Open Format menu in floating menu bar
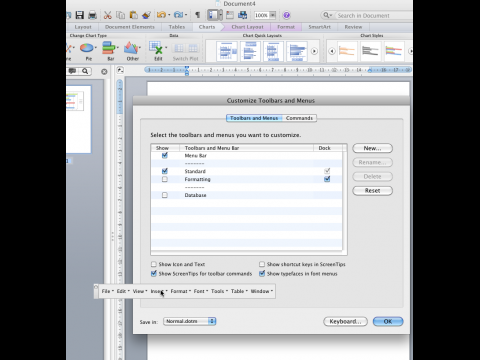 tap(180, 291)
